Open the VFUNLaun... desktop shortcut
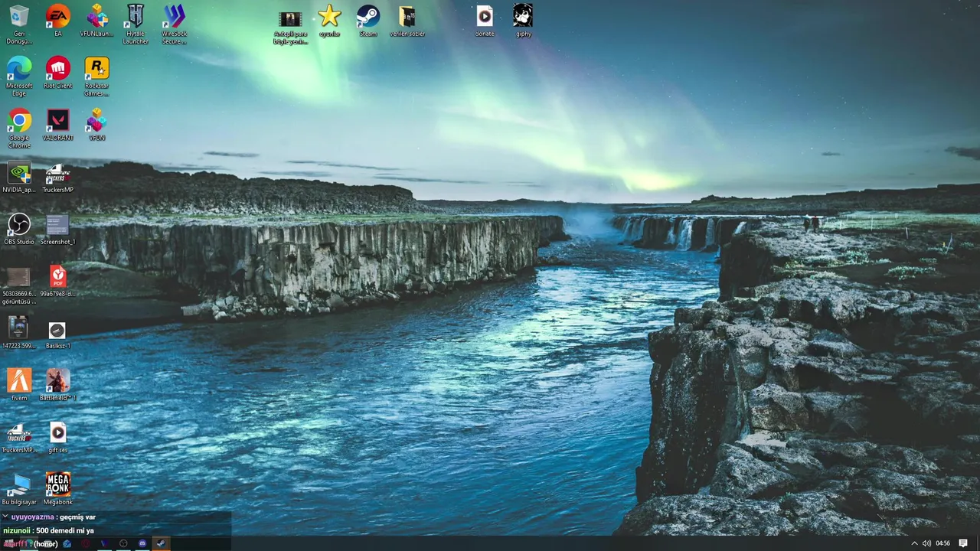The image size is (980, 551). tap(96, 21)
